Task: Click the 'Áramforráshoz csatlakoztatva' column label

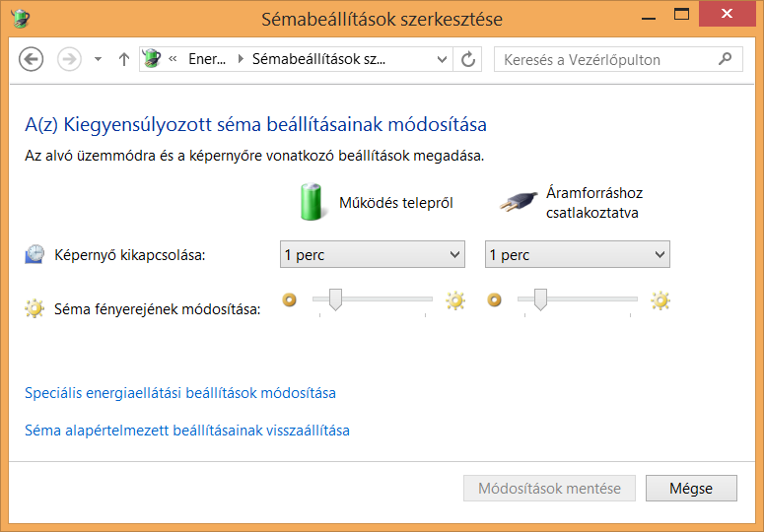Action: [x=594, y=203]
